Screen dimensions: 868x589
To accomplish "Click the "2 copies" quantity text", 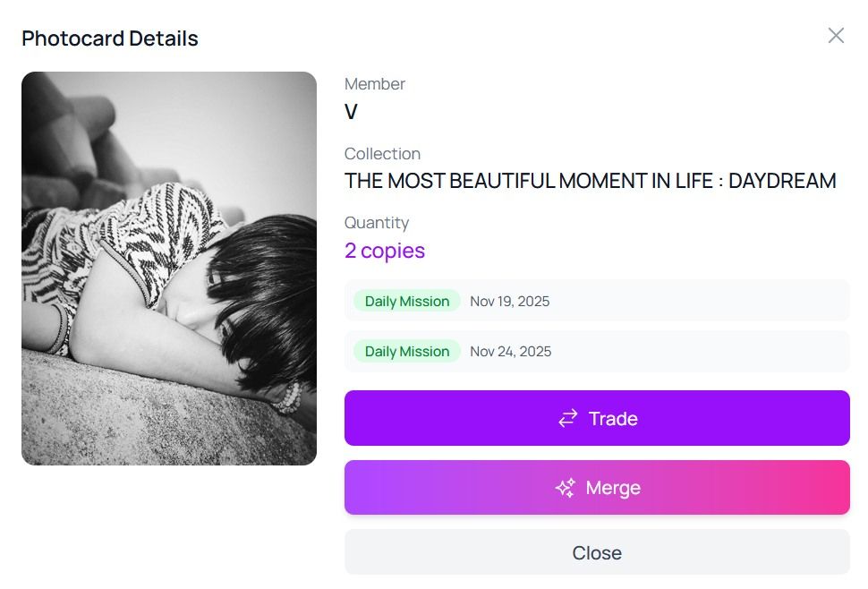I will 385,251.
